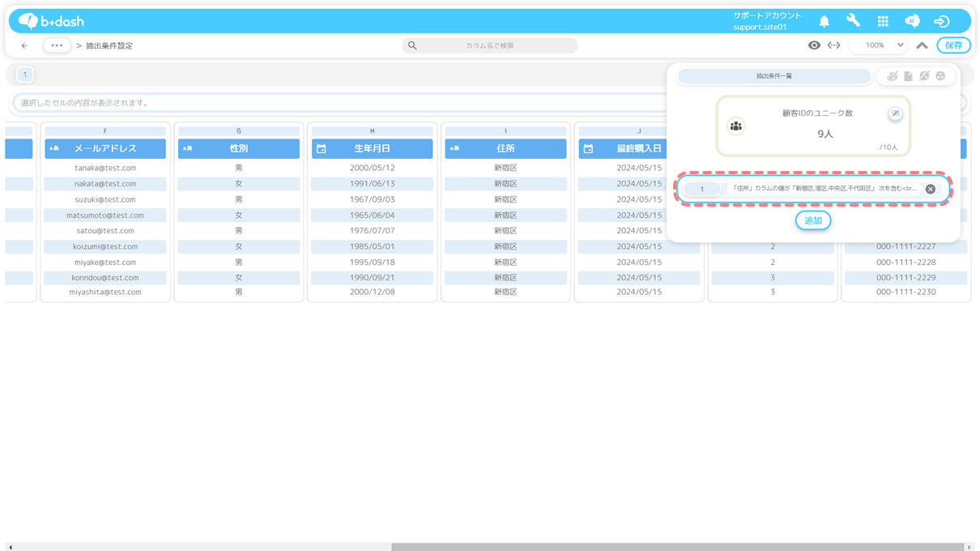The height and width of the screenshot is (551, 980).
Task: Select the メールアドレス column header
Action: 105,149
